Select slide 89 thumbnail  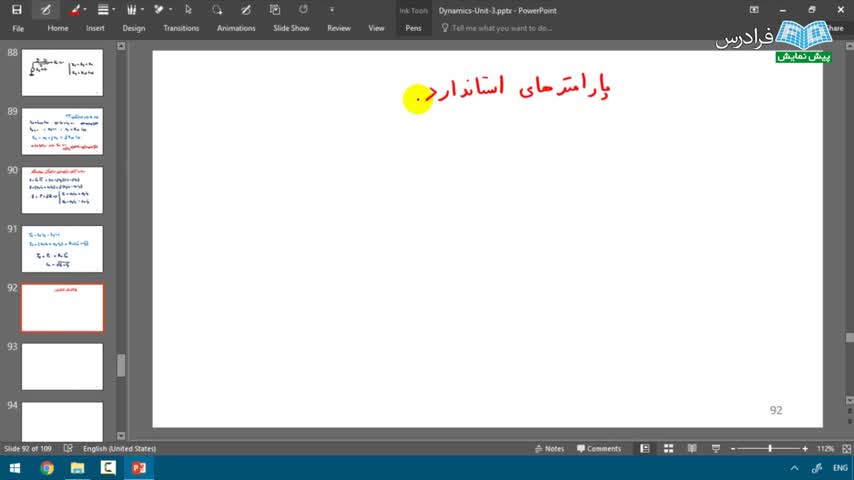[62, 131]
